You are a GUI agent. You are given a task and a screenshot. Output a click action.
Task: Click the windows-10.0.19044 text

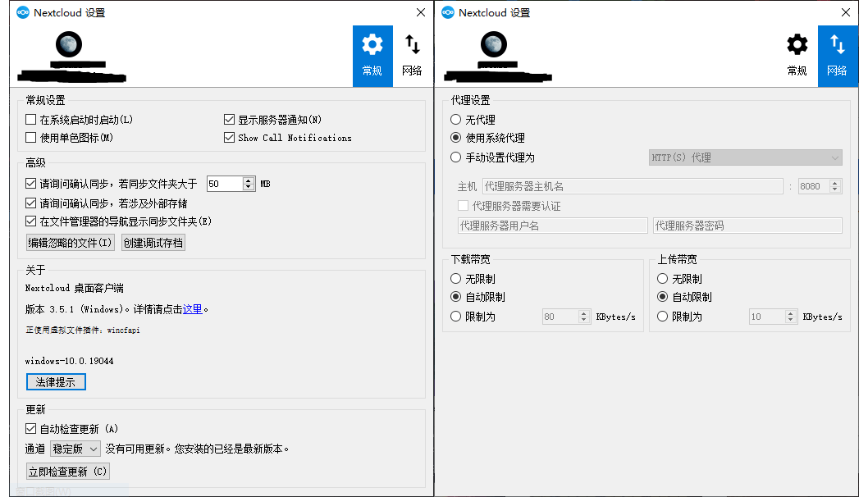point(69,361)
